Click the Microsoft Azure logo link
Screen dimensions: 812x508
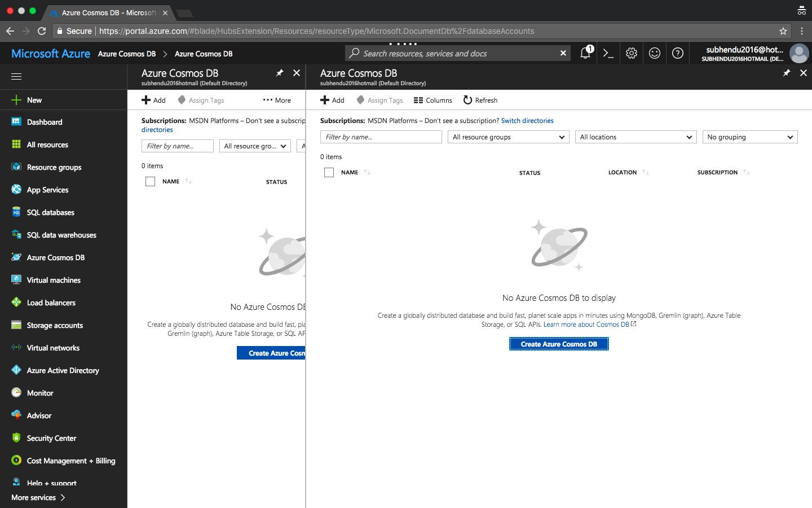tap(51, 54)
